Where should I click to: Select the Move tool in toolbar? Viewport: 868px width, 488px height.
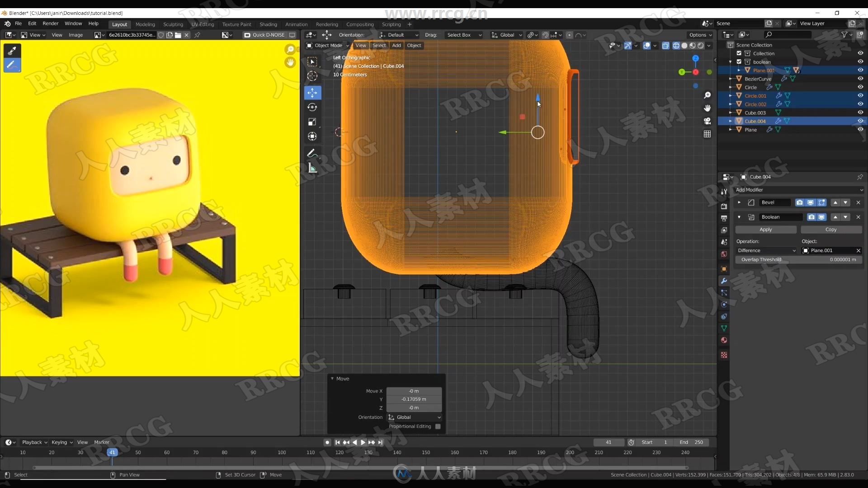(x=313, y=92)
